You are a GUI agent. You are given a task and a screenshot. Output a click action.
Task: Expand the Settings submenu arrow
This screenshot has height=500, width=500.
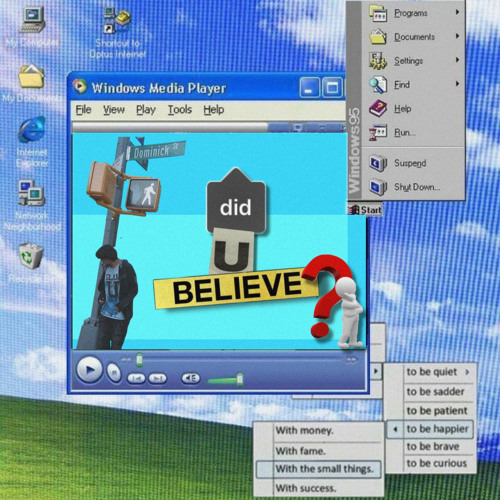[x=458, y=60]
